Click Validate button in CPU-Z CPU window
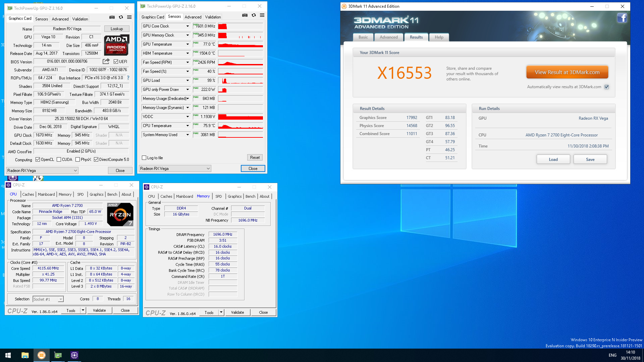Image resolution: width=644 pixels, height=362 pixels. point(99,311)
